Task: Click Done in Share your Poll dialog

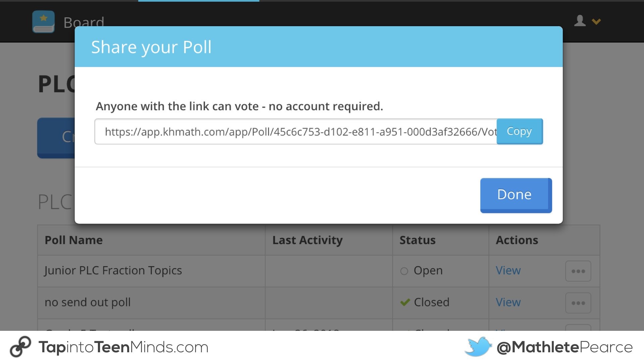Action: [x=516, y=195]
